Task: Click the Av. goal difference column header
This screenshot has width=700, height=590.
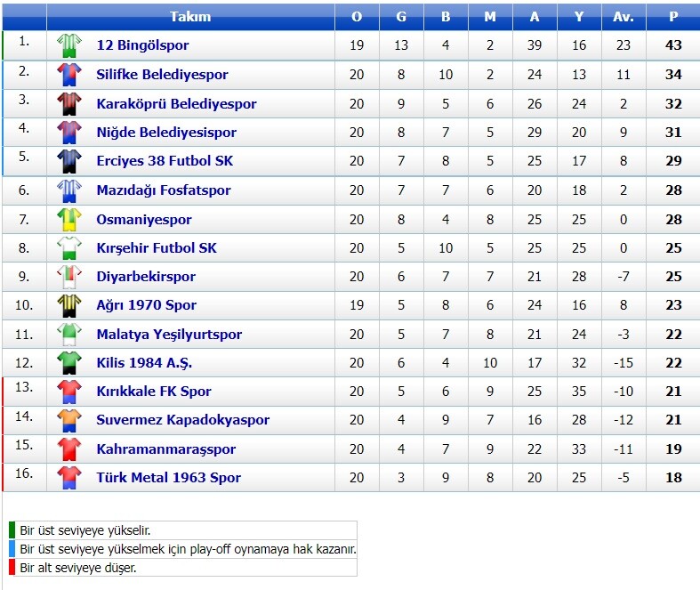Action: tap(624, 17)
